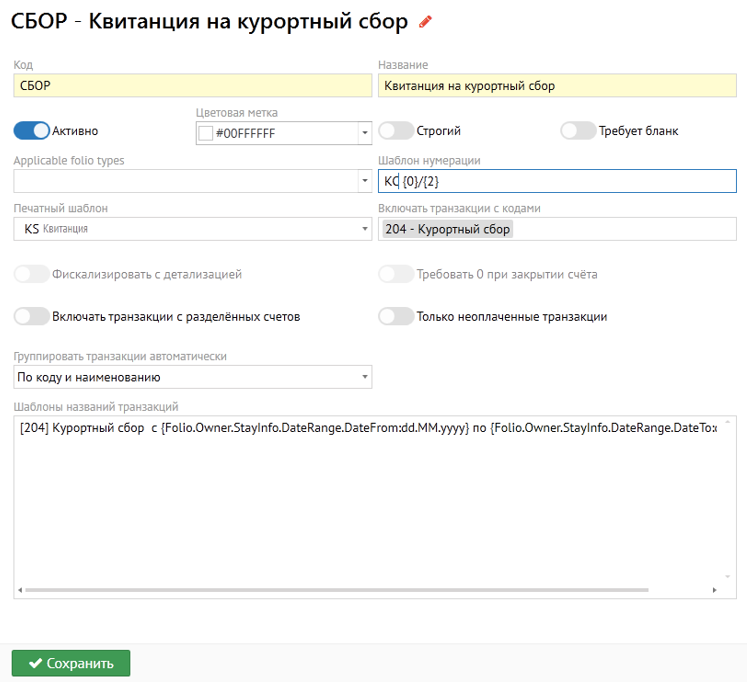Image resolution: width=756 pixels, height=689 pixels.
Task: Toggle Требовать 0 при закрытии счёта
Action: coord(396,274)
